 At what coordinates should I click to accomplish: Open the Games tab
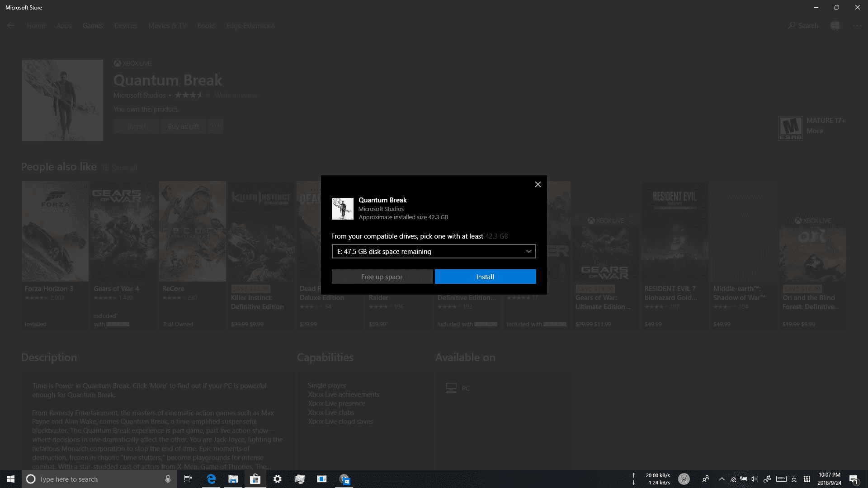tap(93, 26)
